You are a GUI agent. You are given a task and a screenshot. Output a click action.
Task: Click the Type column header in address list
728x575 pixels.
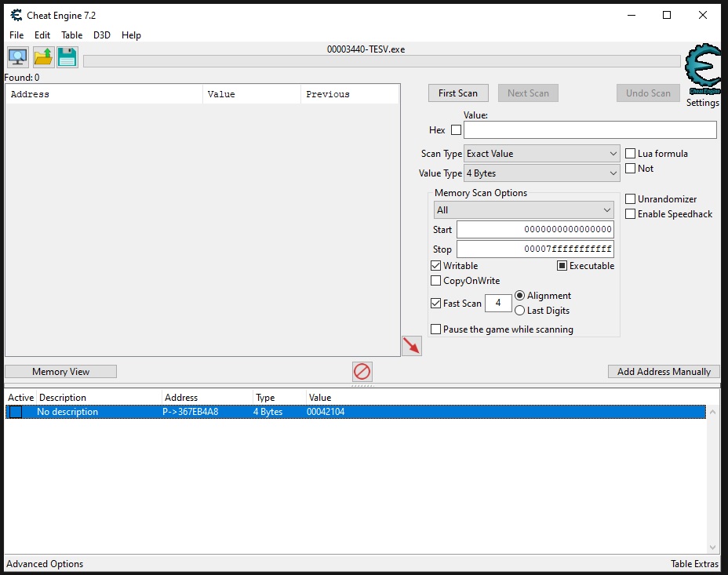tap(279, 398)
